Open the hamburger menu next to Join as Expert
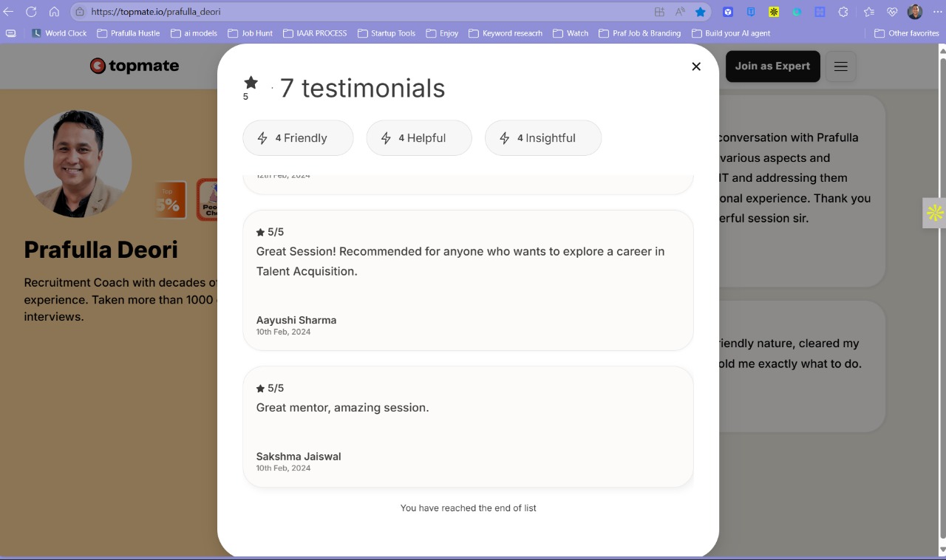 (840, 66)
